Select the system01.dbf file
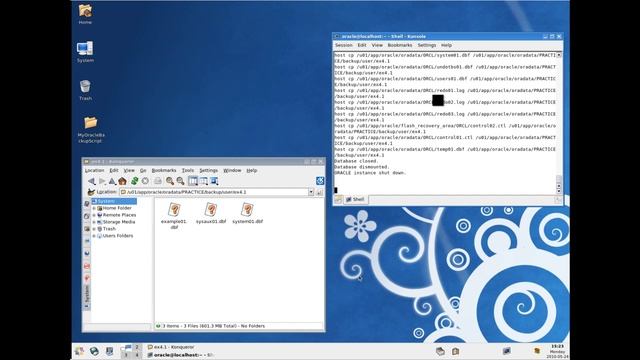640x360 pixels. [x=247, y=213]
